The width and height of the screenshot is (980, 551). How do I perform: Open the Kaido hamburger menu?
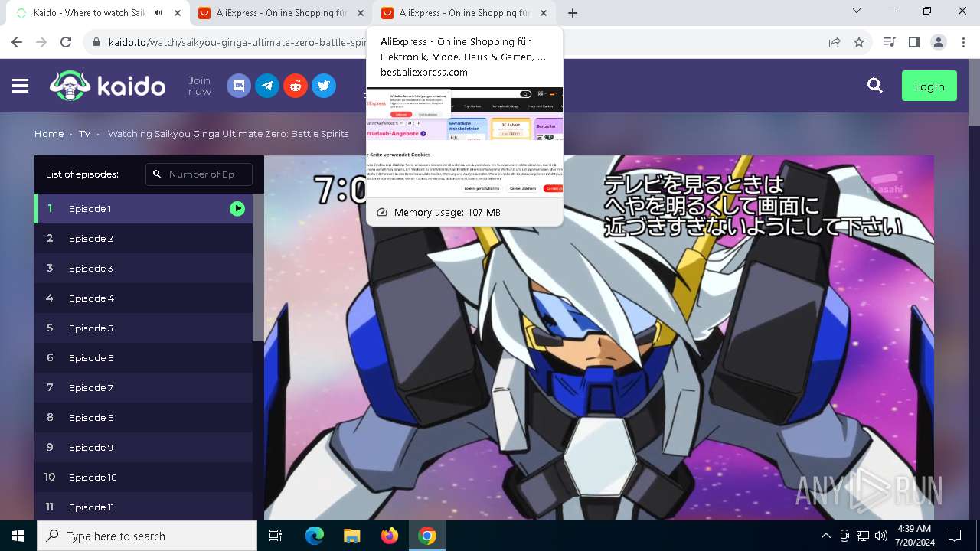click(x=21, y=86)
